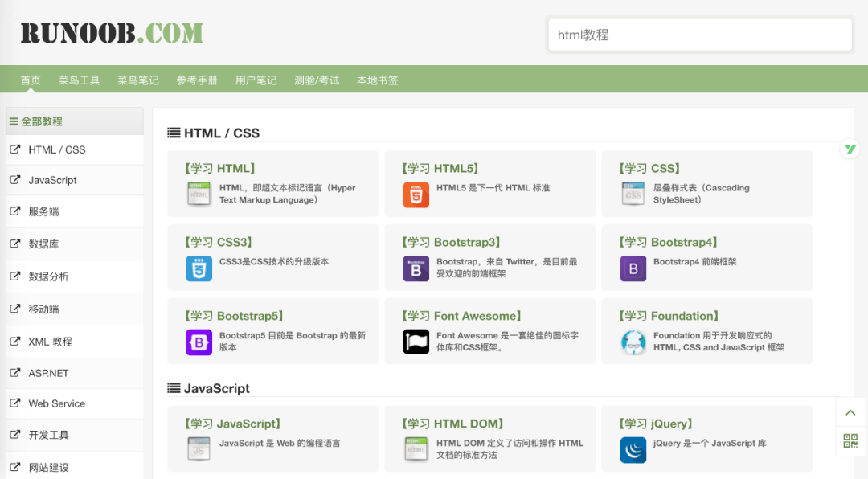This screenshot has height=479, width=868.
Task: Open the 【学习 JavaScript】 tutorial link
Action: 233,424
